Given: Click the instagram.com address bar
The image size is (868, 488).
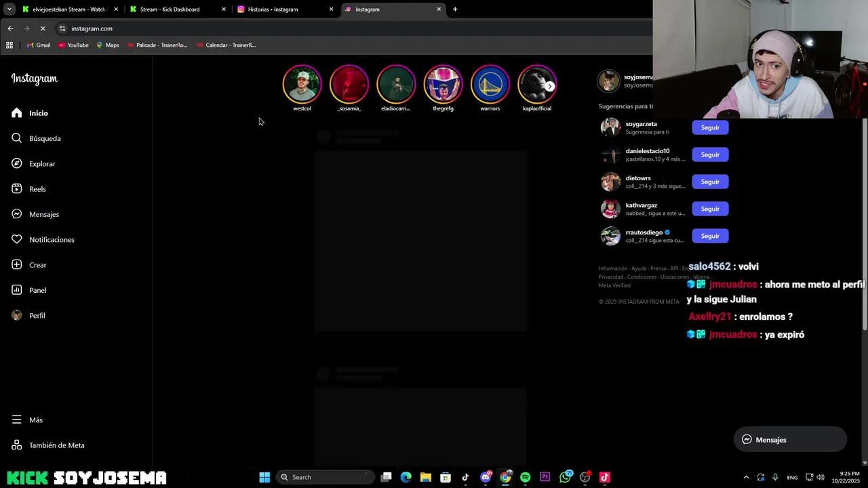Looking at the screenshot, I should [353, 28].
